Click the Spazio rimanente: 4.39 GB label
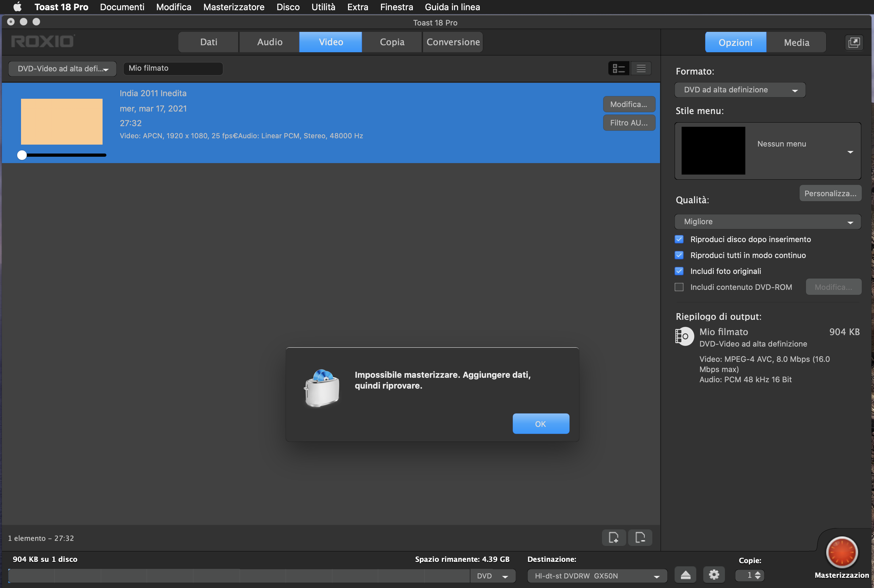The height and width of the screenshot is (588, 874). point(462,559)
